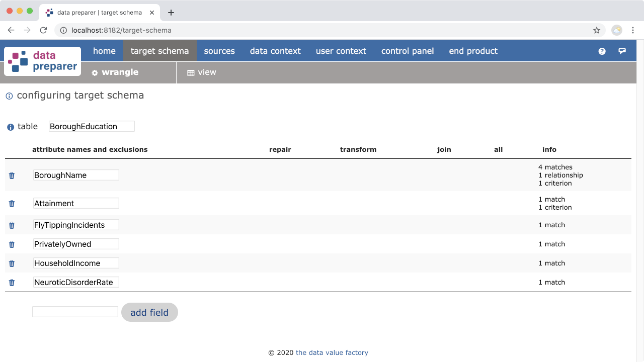Delete the Attainment attribute row
The image size is (644, 362).
[x=12, y=204]
